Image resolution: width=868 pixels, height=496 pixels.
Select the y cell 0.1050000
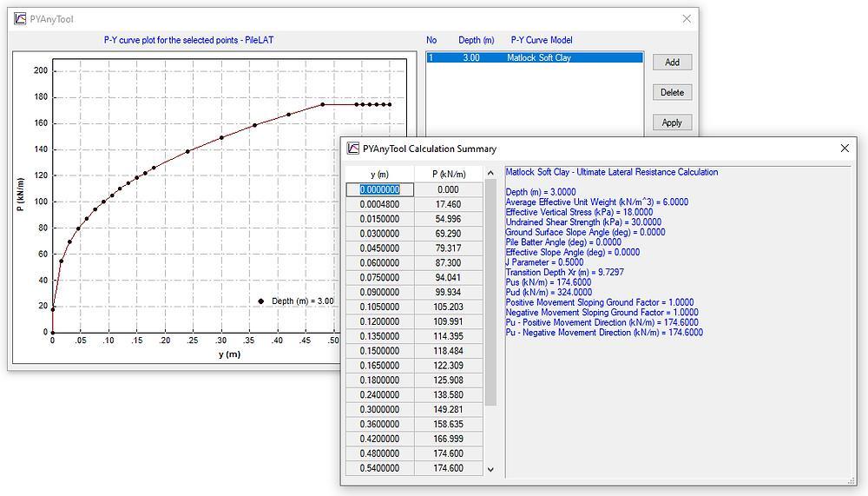point(380,307)
